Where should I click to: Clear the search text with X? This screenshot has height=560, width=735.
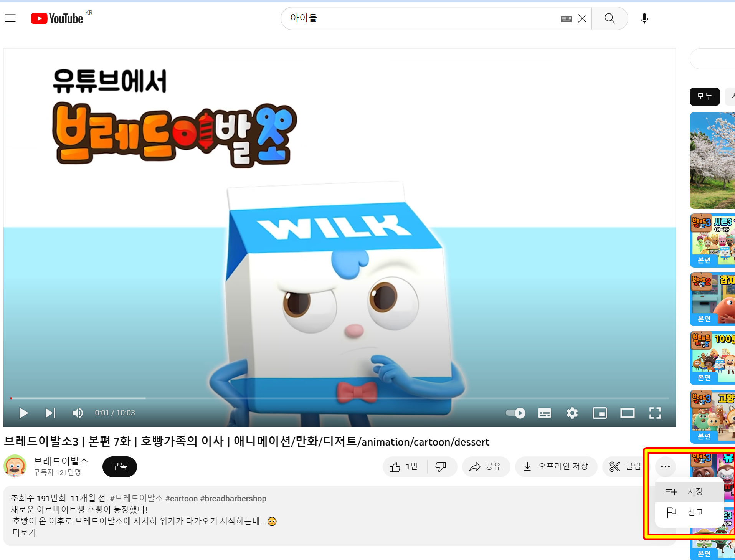point(582,18)
